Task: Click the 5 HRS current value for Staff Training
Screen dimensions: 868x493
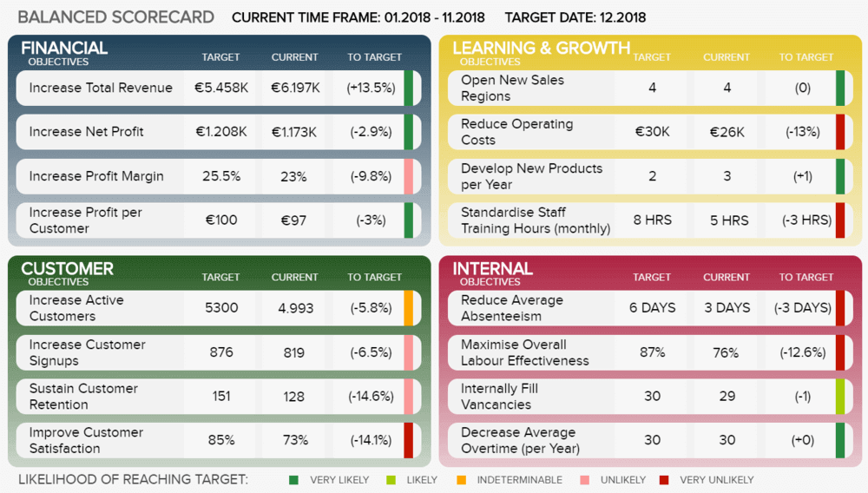Action: click(x=729, y=220)
